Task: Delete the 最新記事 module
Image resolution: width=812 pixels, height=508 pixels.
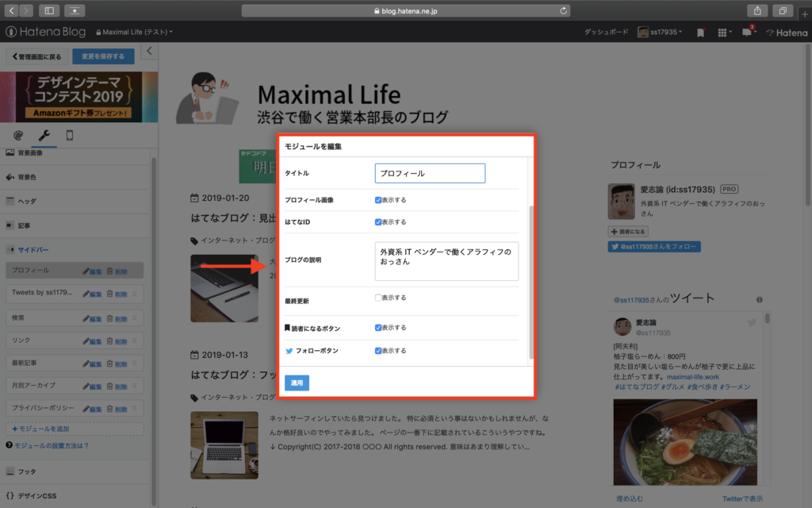Action: pyautogui.click(x=117, y=364)
